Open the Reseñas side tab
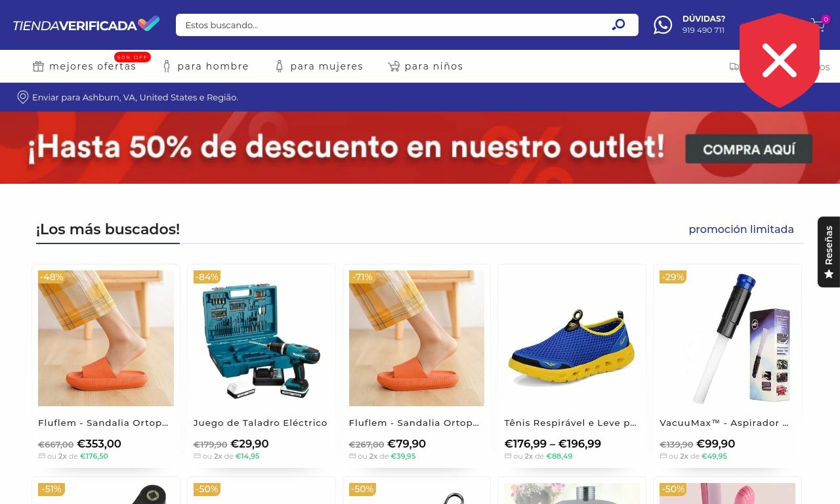The height and width of the screenshot is (504, 840). coord(829,252)
